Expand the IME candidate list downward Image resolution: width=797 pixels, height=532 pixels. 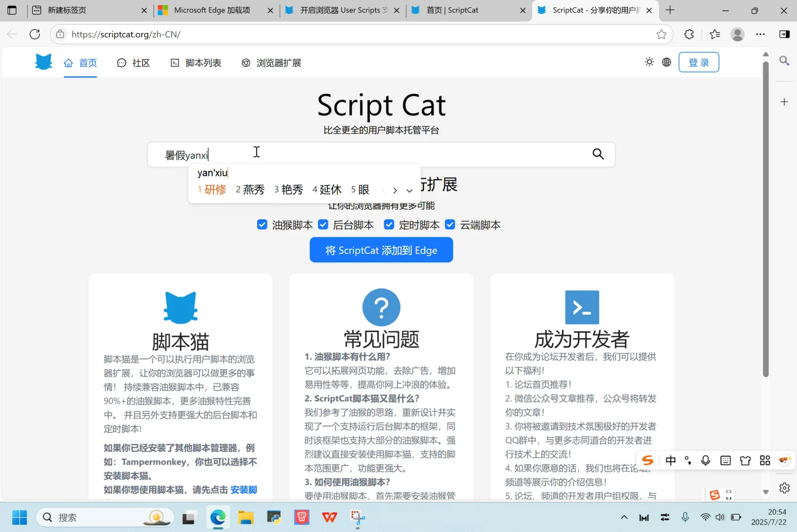click(x=410, y=190)
